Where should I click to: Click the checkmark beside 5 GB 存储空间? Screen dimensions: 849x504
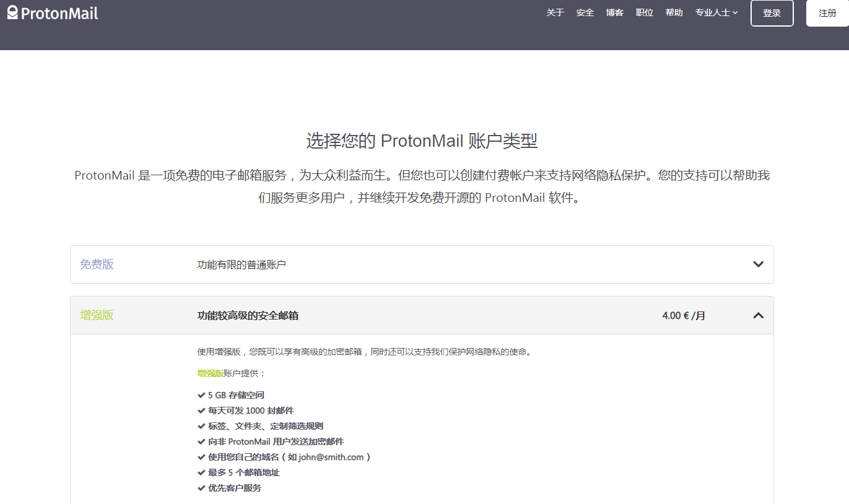(201, 395)
